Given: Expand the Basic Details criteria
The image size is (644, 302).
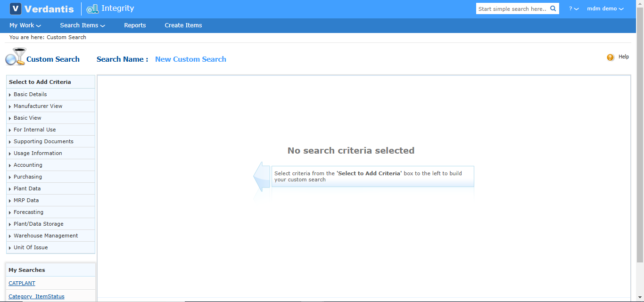Looking at the screenshot, I should click(x=30, y=94).
